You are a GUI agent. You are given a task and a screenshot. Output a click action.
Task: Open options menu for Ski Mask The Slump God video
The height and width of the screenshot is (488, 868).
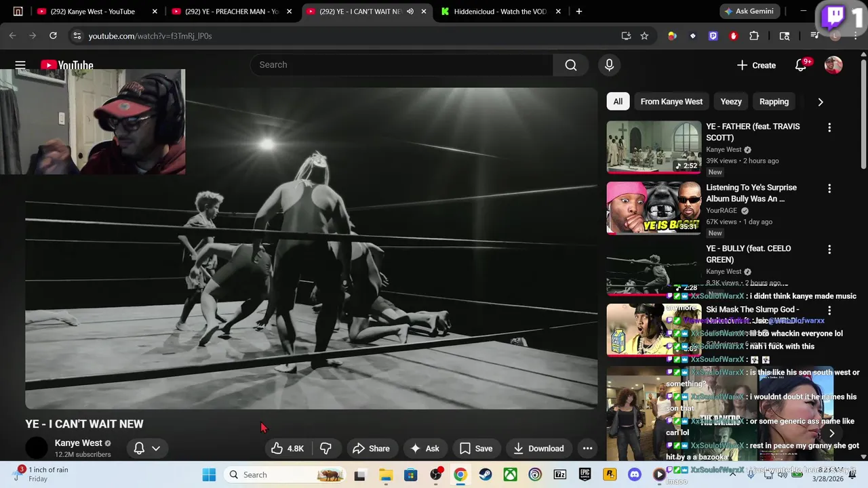coord(829,310)
